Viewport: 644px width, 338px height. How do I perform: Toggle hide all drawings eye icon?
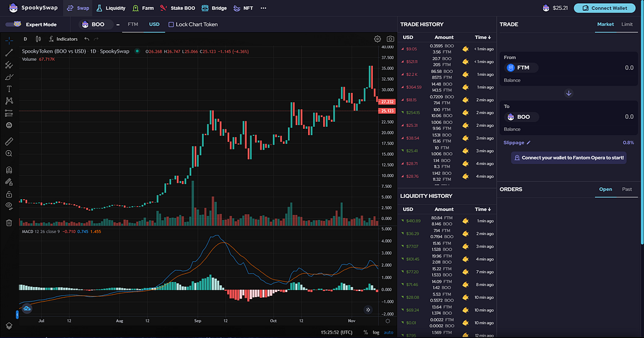click(x=9, y=206)
